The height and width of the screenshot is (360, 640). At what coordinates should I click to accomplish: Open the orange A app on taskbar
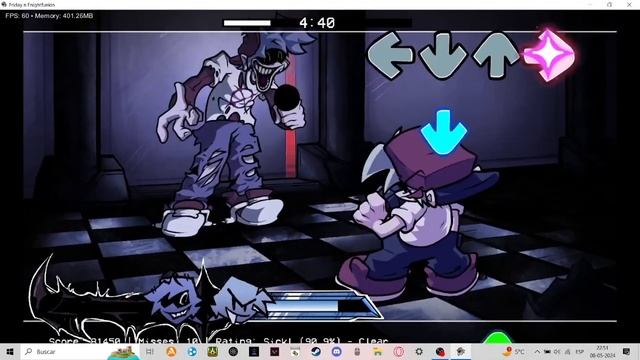(x=171, y=351)
